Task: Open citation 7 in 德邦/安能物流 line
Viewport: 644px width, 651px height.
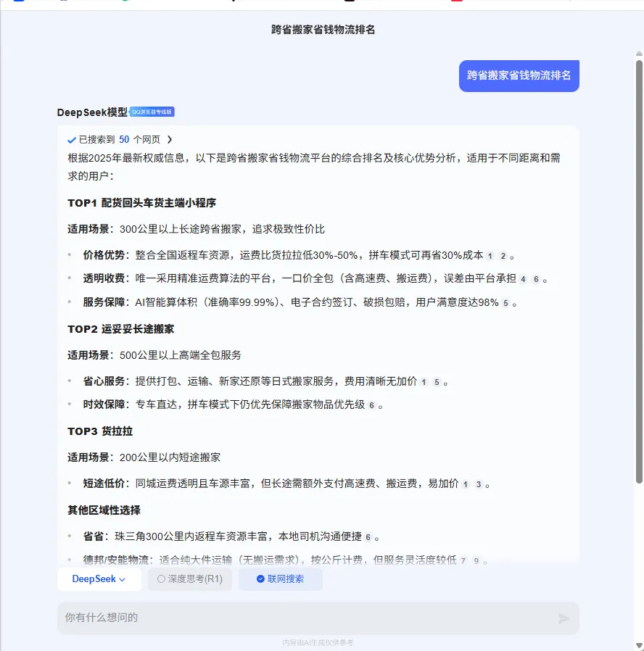Action: 463,561
